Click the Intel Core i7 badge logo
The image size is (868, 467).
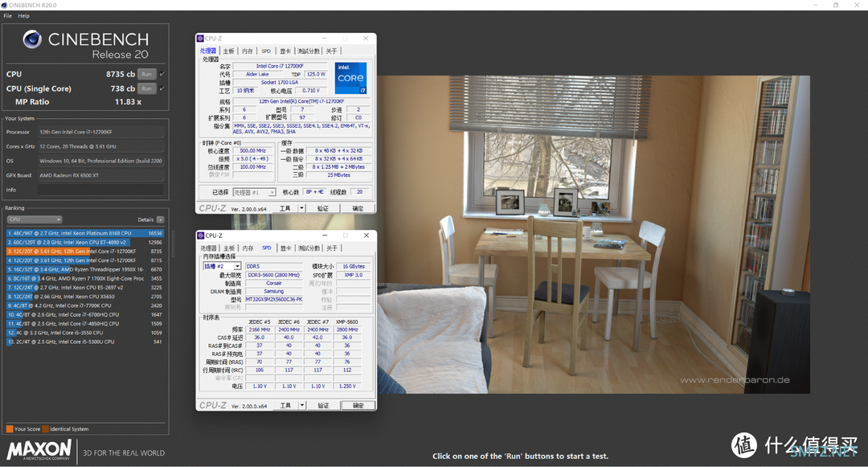click(x=351, y=77)
